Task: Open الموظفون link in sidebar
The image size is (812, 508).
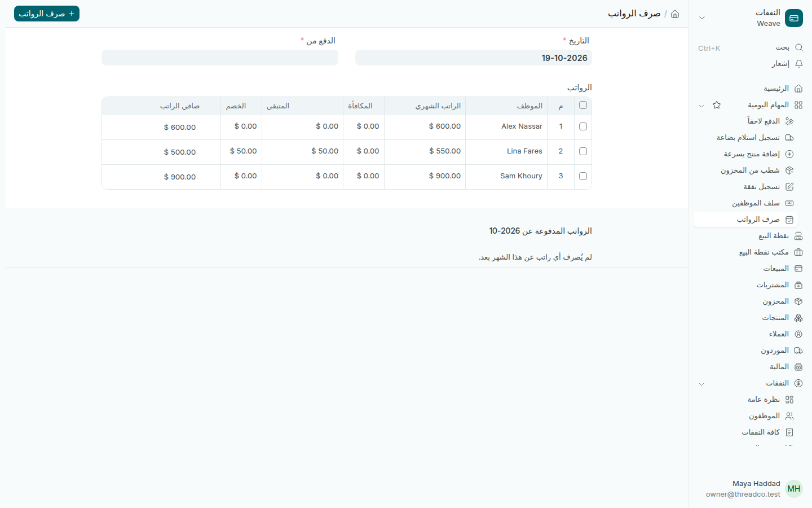Action: 746,416
